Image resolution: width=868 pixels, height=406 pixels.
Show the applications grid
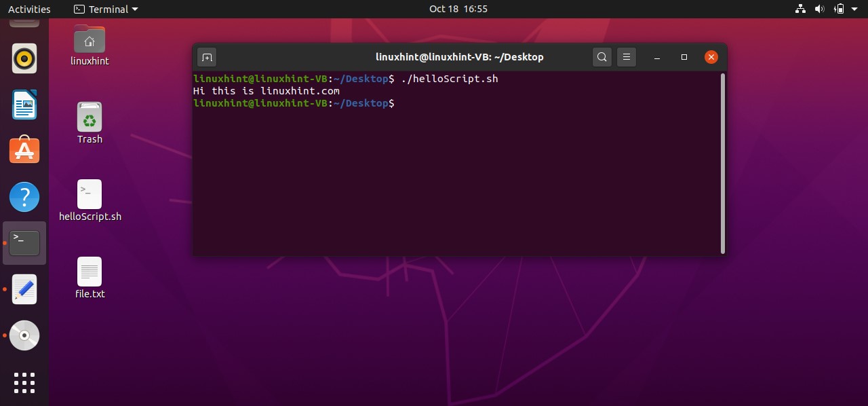(x=24, y=382)
